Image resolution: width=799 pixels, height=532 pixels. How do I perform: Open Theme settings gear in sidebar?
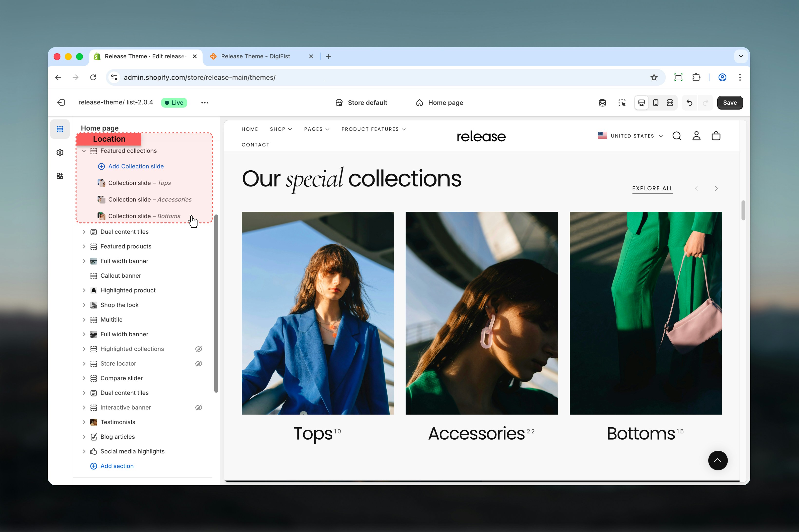pyautogui.click(x=60, y=152)
